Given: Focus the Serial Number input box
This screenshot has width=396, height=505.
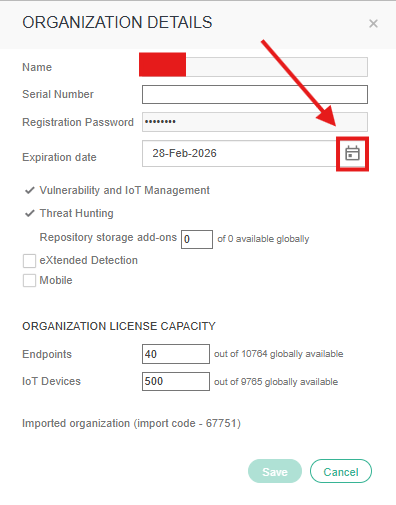Looking at the screenshot, I should pos(255,94).
